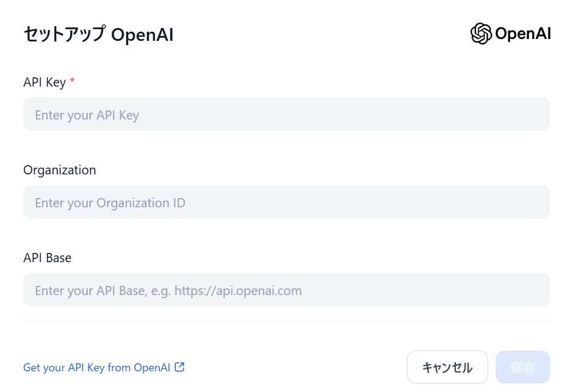This screenshot has width=573, height=392.
Task: Click the API Base field label
Action: tap(48, 258)
